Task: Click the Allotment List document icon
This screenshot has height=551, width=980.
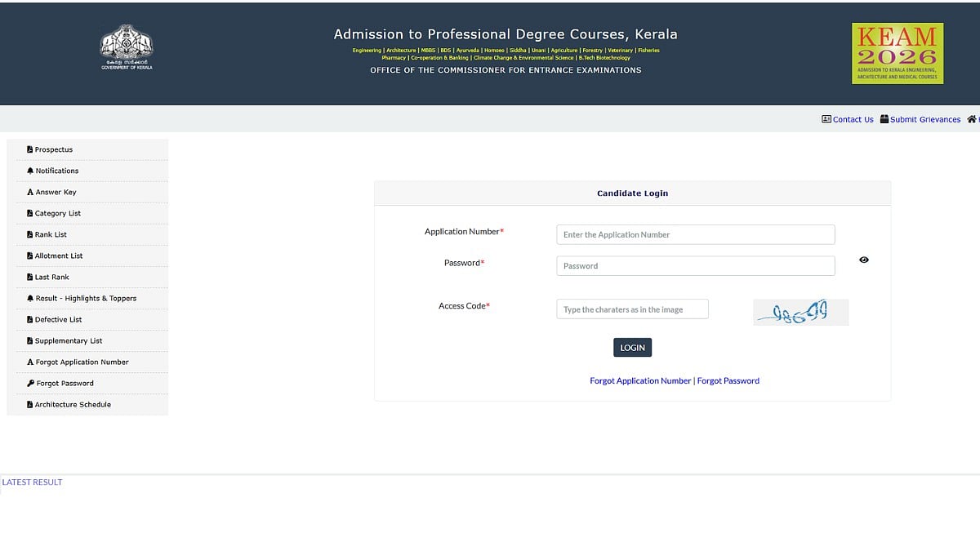Action: pyautogui.click(x=30, y=256)
